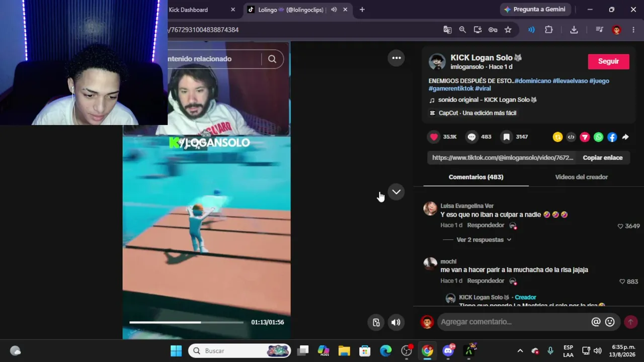This screenshot has height=362, width=644.
Task: Switch to the Comentarios (483) tab
Action: (x=476, y=177)
